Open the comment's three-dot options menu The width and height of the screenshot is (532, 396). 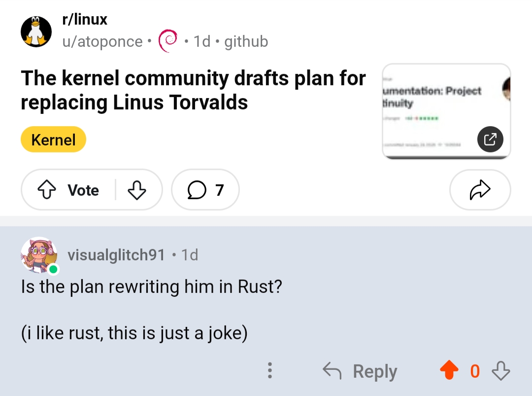(269, 371)
